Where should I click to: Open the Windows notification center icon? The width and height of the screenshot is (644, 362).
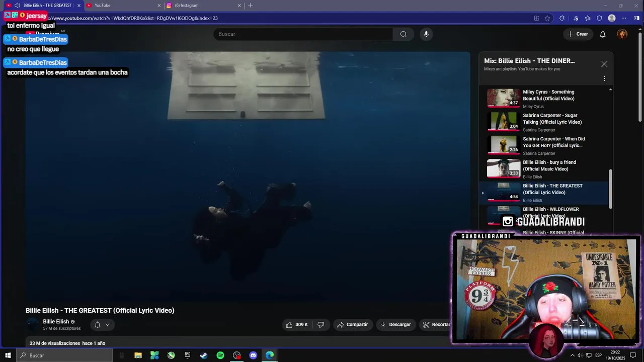633,355
